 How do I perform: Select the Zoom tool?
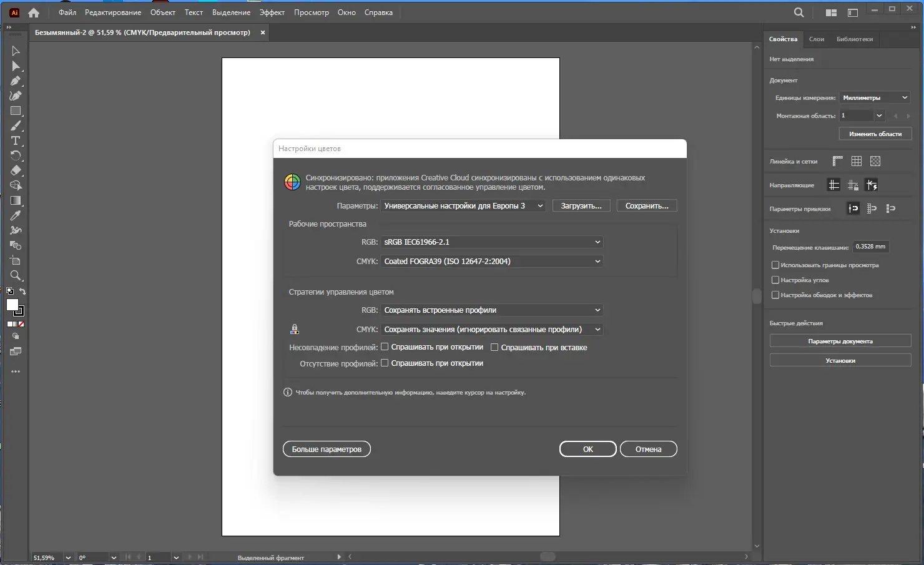tap(16, 275)
